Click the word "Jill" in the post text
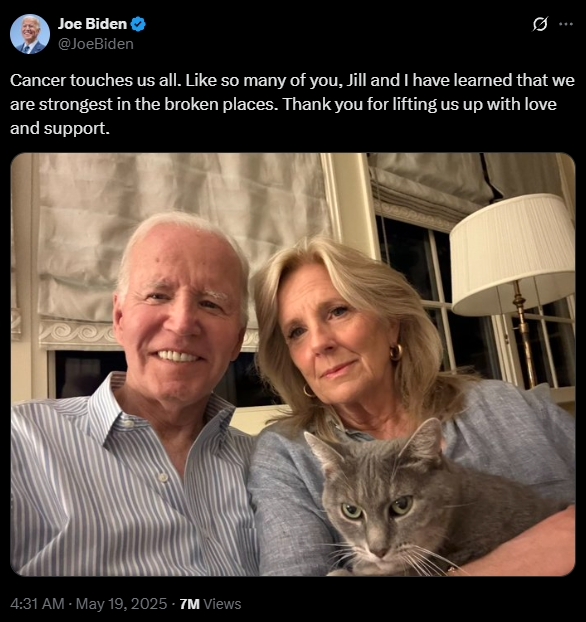586x622 pixels. pyautogui.click(x=357, y=80)
